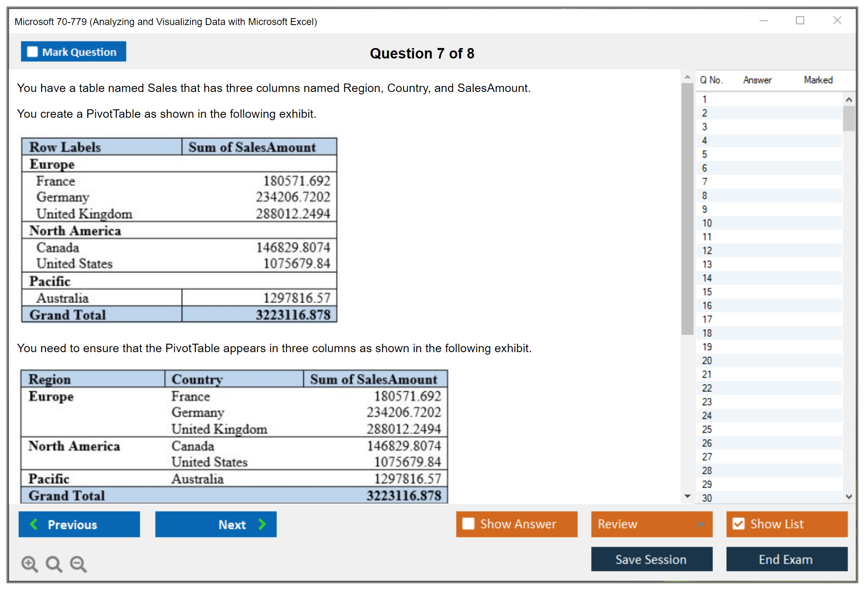Select question 12 in the list
The width and height of the screenshot is (868, 593).
707,251
